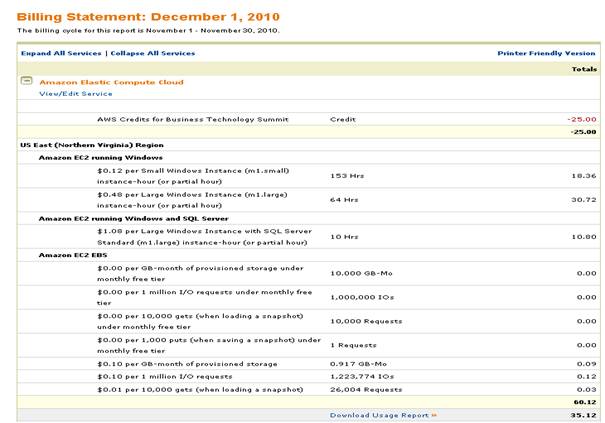Click the 1,000,000 IOs usage value

[362, 297]
